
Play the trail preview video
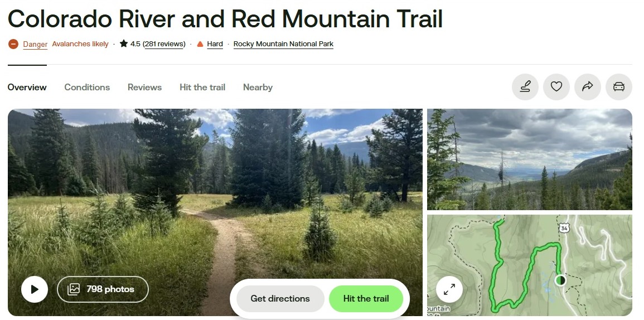click(35, 289)
